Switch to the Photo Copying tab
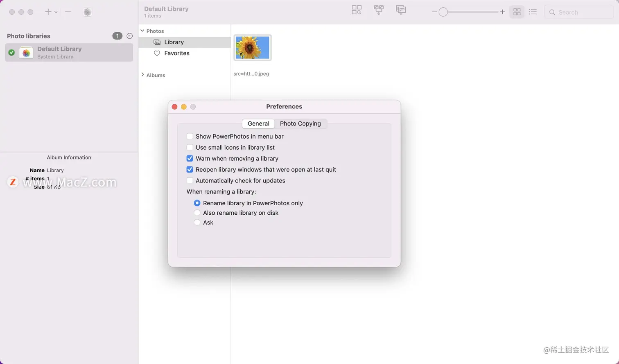619x364 pixels. [x=300, y=124]
